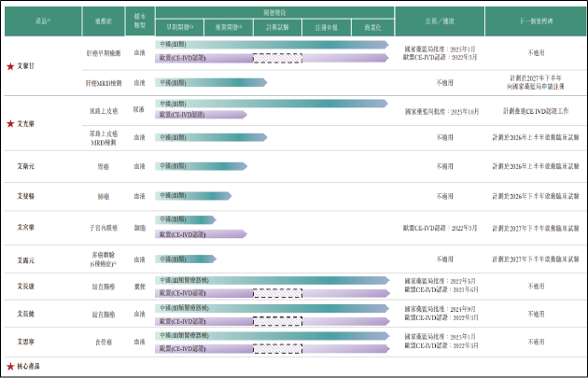The height and width of the screenshot is (378, 588).
Task: Open the 下一個里程碑 column header
Action: pos(536,21)
